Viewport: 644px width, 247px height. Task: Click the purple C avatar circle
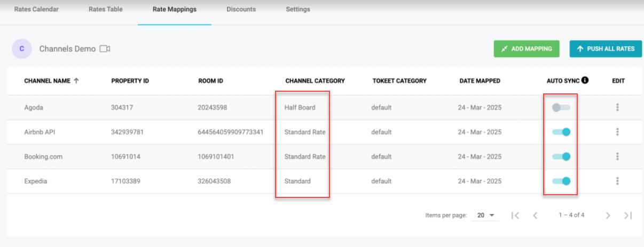21,49
